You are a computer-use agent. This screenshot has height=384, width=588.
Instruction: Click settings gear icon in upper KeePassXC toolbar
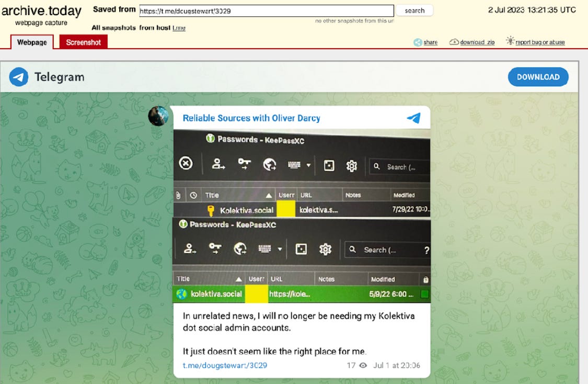click(351, 166)
